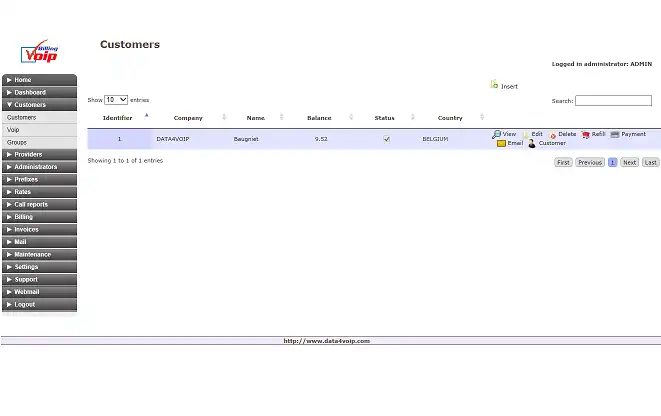Click the BELGIUM country cell
The width and height of the screenshot is (661, 416).
(435, 139)
